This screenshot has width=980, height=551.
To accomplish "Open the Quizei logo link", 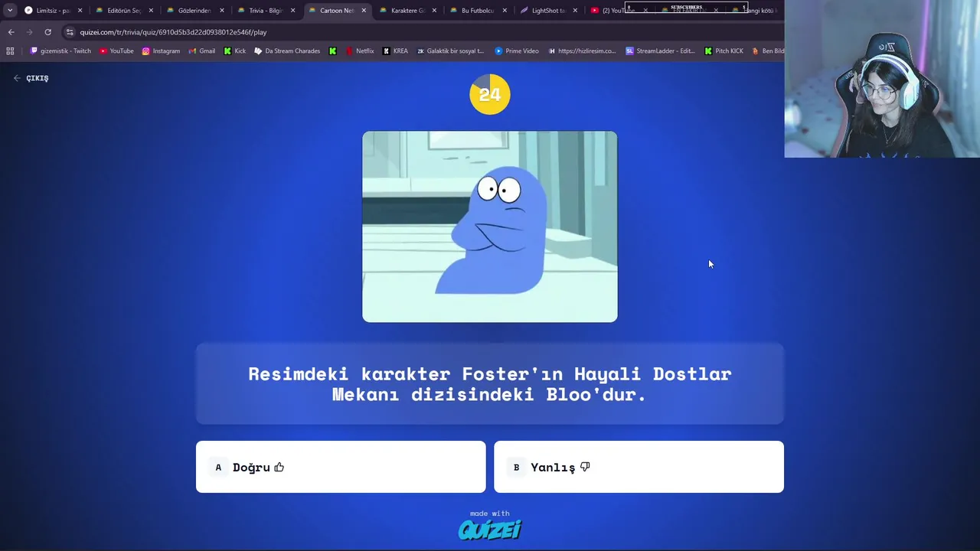I will pos(490,530).
